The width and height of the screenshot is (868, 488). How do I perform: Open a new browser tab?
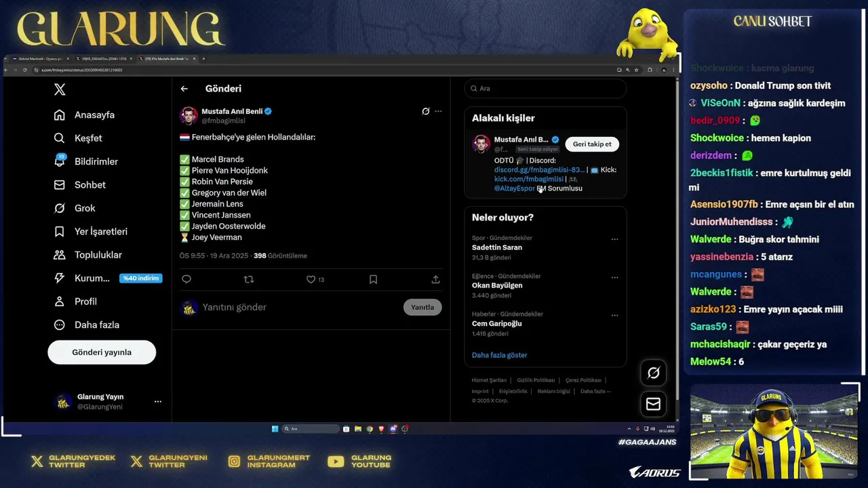coord(203,59)
